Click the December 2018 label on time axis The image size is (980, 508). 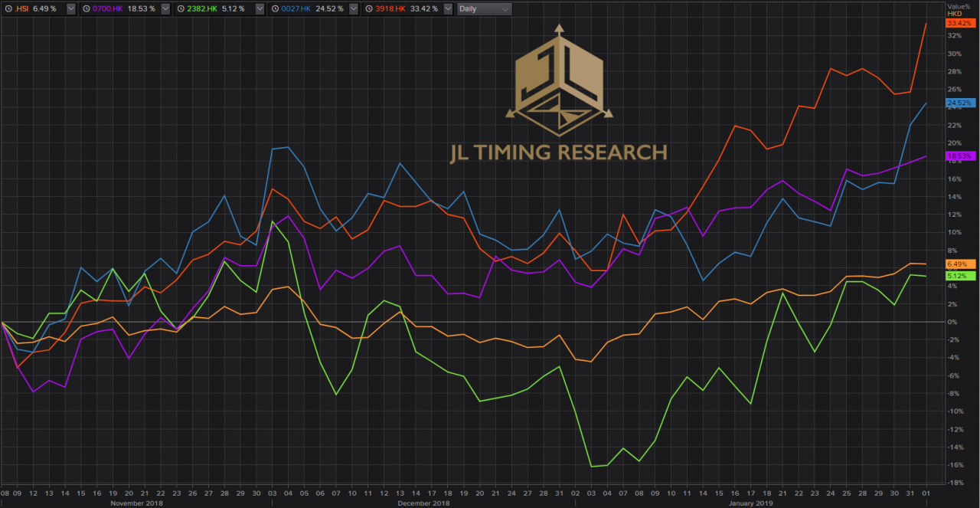[423, 503]
